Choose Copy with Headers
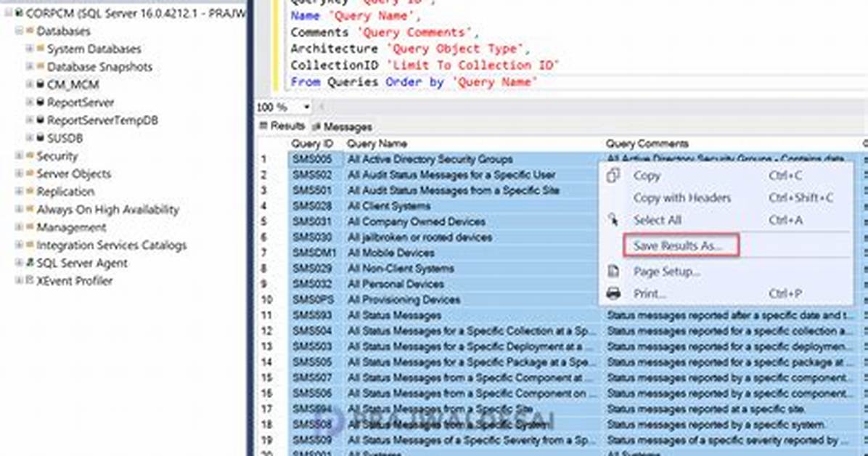This screenshot has width=868, height=456. 726,198
